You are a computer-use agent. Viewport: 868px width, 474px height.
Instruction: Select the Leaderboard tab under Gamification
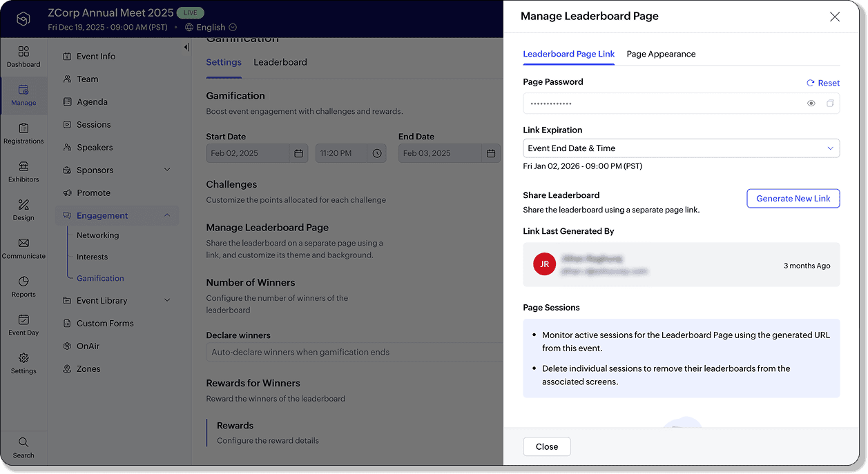tap(280, 62)
